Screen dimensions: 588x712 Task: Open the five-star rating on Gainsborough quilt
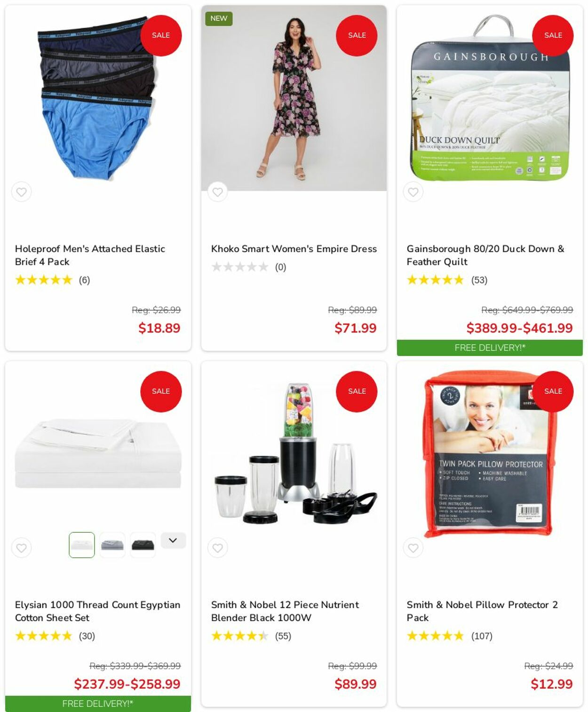click(x=435, y=280)
